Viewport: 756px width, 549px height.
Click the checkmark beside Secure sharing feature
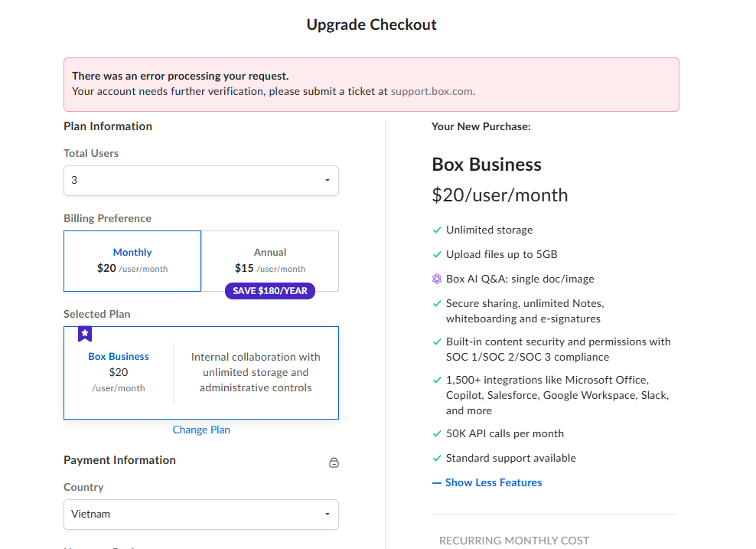pos(437,303)
